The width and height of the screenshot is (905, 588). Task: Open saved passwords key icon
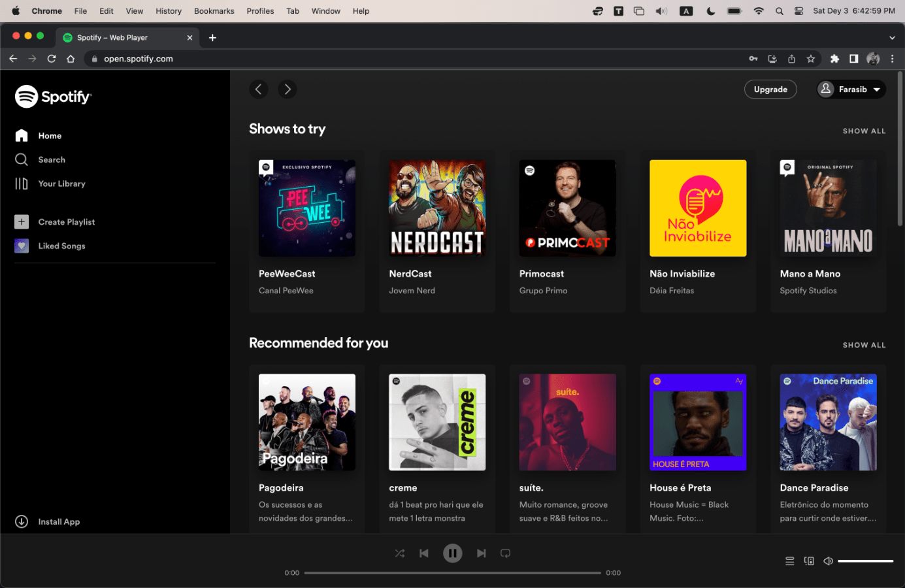[753, 59]
